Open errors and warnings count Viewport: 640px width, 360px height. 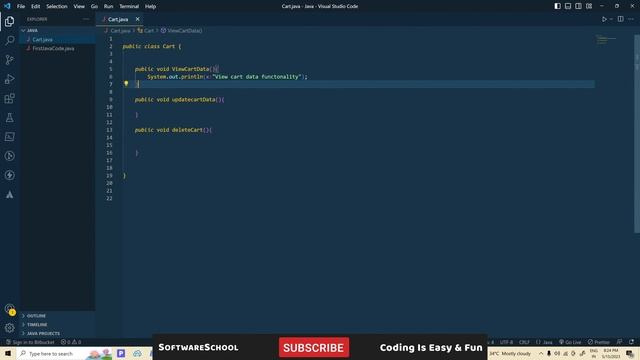point(71,342)
